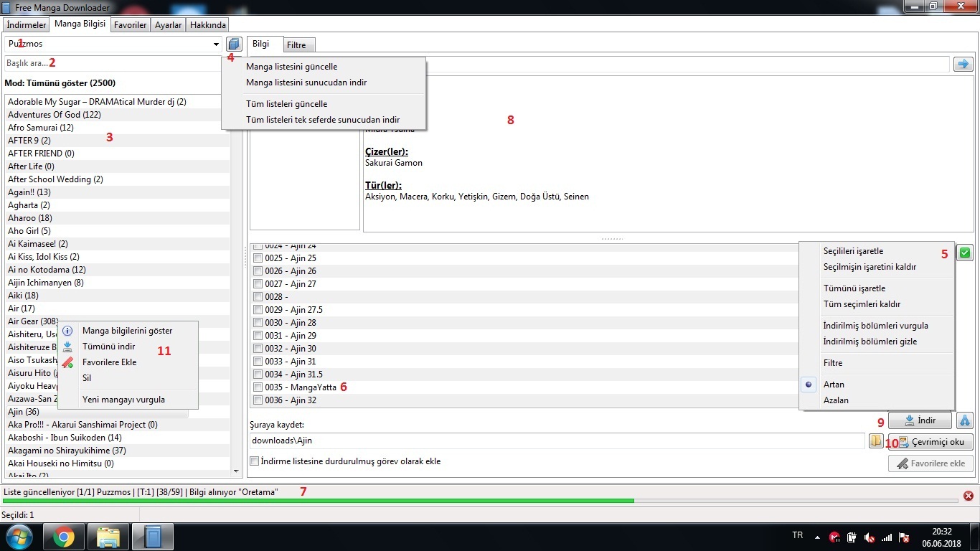
Task: Click the manga list vertical scrollbar
Action: [x=237, y=286]
